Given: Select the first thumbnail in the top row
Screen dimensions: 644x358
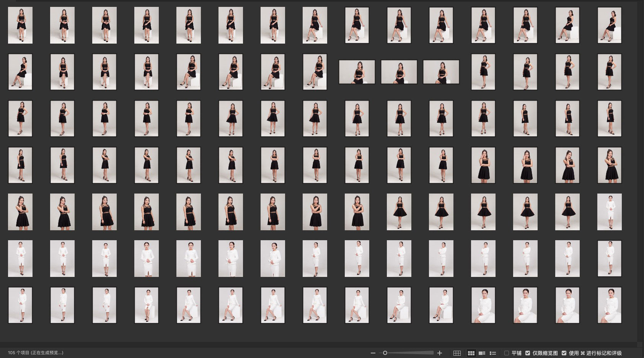Looking at the screenshot, I should pyautogui.click(x=20, y=25).
